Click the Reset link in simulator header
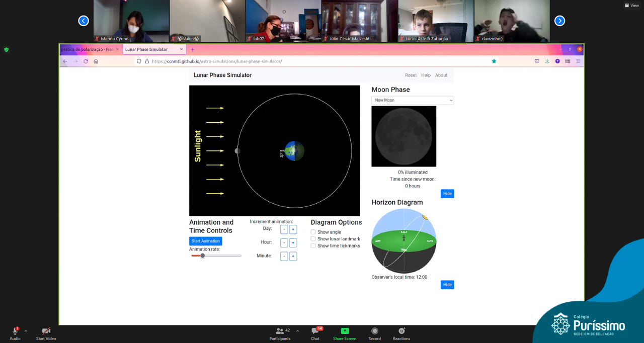The width and height of the screenshot is (644, 343). tap(411, 75)
